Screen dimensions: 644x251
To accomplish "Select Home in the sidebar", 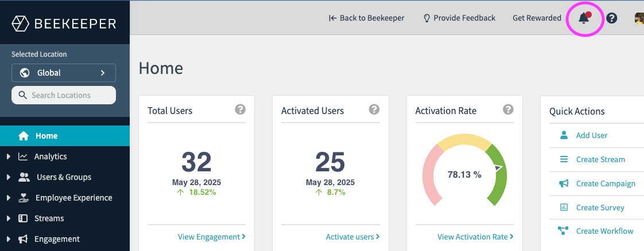I will [46, 136].
